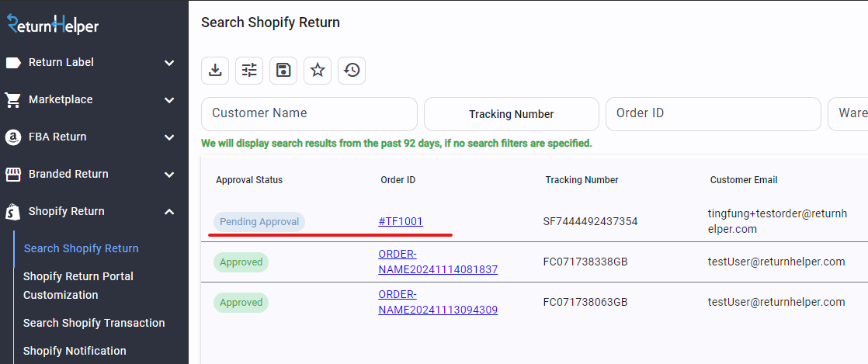Collapse the Shopify Return section chevron
This screenshot has height=364, width=868.
pyautogui.click(x=169, y=212)
